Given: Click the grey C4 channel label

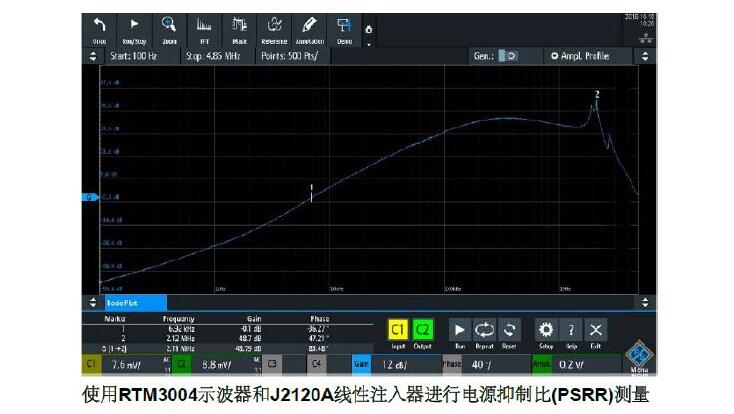Looking at the screenshot, I should point(317,364).
